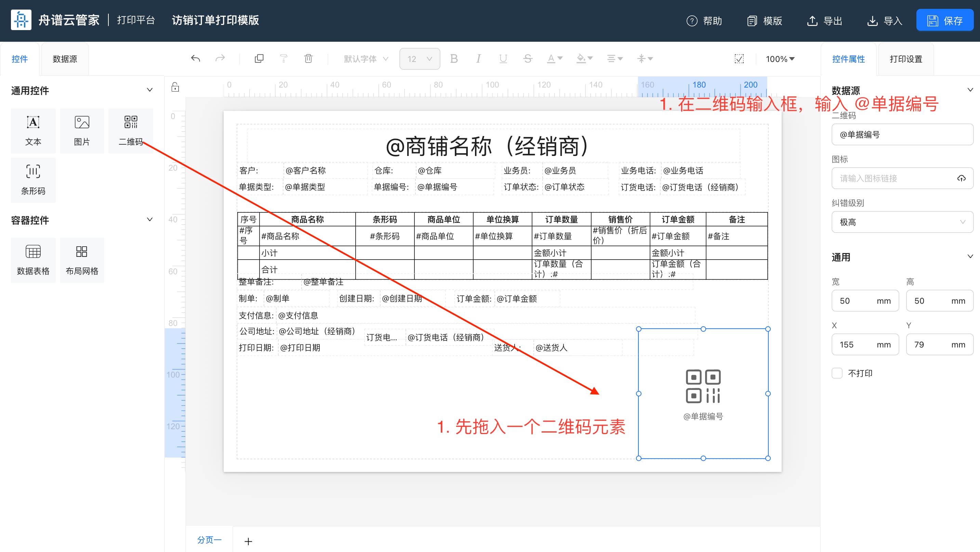The height and width of the screenshot is (552, 980).
Task: Collapse the 通用控件 section
Action: (149, 90)
